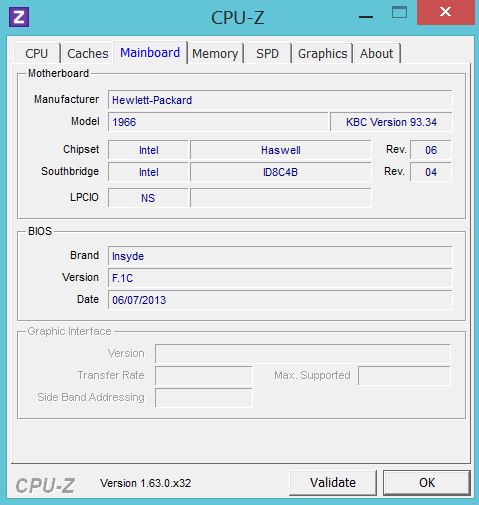Screen dimensions: 479x505
Task: Click the Side Band Addressing label
Action: [91, 397]
